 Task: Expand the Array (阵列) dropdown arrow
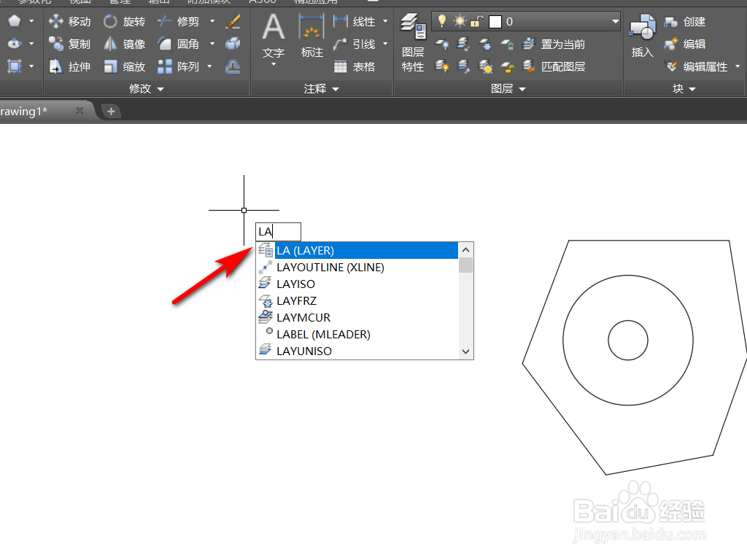click(209, 66)
